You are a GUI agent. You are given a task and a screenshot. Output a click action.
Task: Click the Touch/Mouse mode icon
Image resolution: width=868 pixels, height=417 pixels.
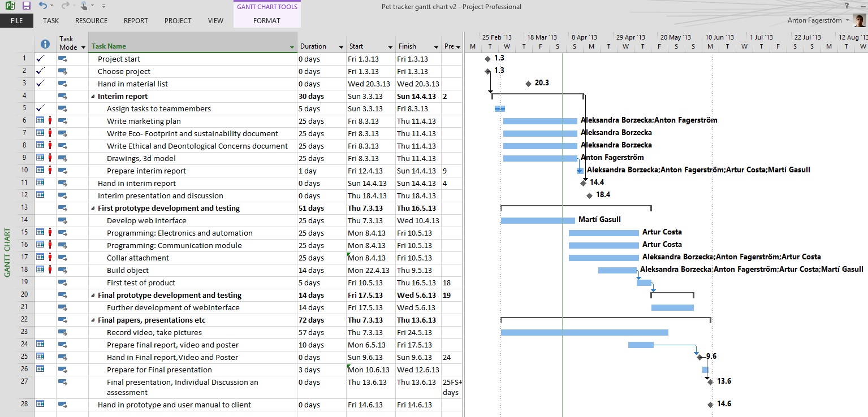tap(84, 6)
